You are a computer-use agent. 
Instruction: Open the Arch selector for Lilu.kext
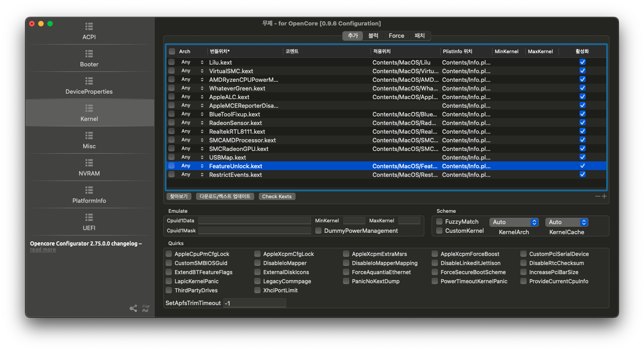point(192,62)
